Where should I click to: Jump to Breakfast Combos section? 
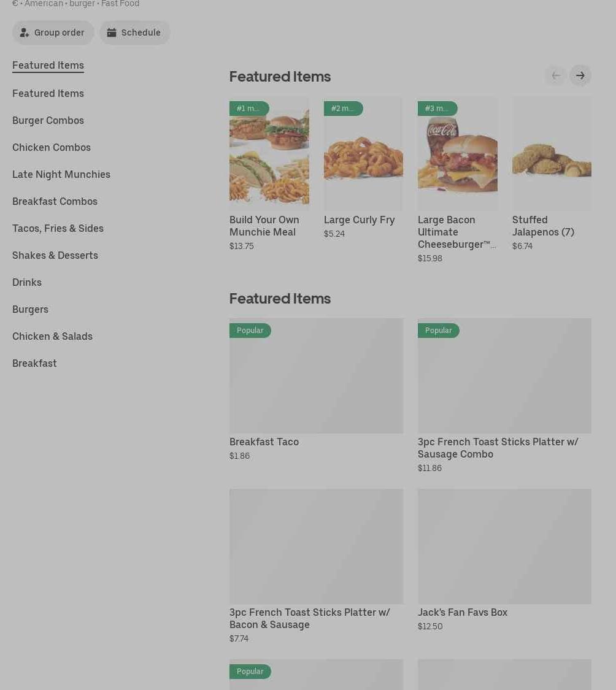tap(55, 201)
